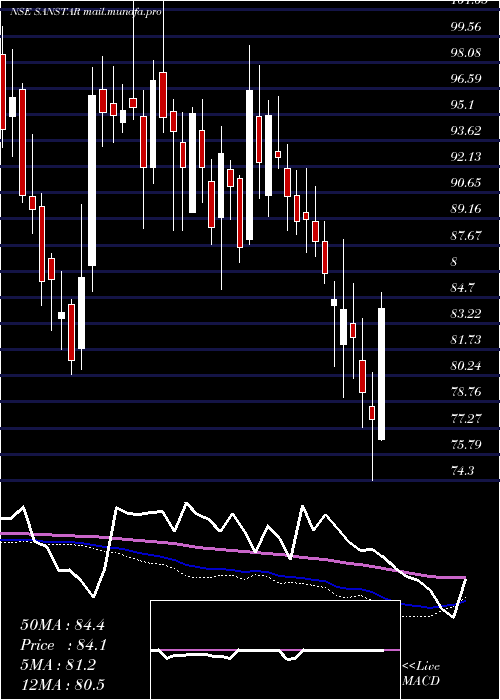
Task: Click the 74.3 price axis label
Action: tap(462, 470)
